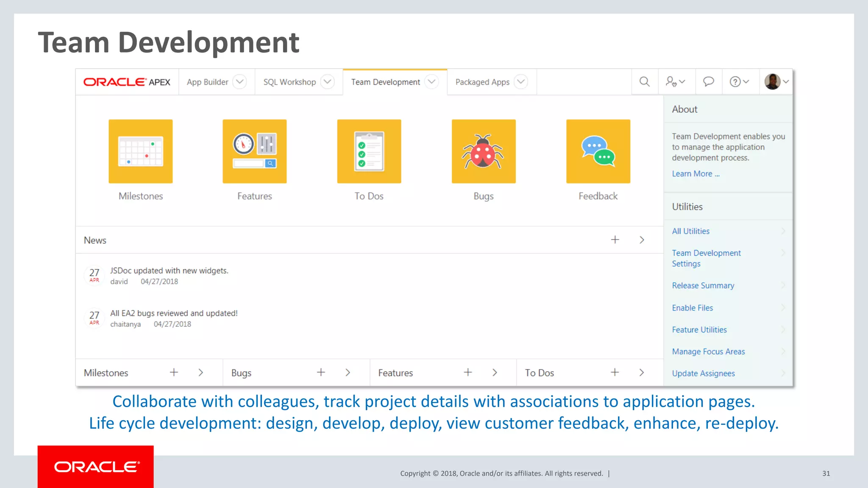Click the Enable Files link

692,308
